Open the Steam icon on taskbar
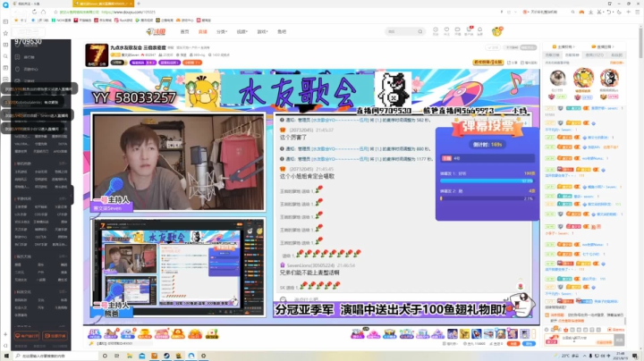 166,356
